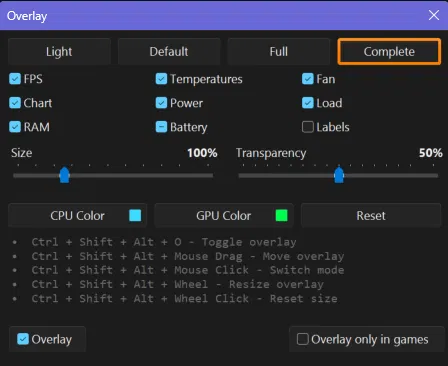Click the Size slider handle
448x366 pixels.
coord(64,175)
